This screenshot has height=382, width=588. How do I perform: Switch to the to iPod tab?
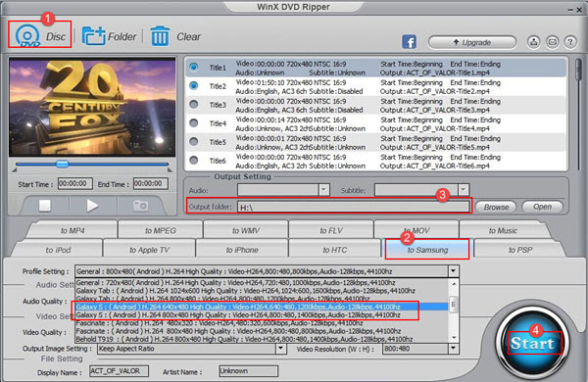pos(58,250)
